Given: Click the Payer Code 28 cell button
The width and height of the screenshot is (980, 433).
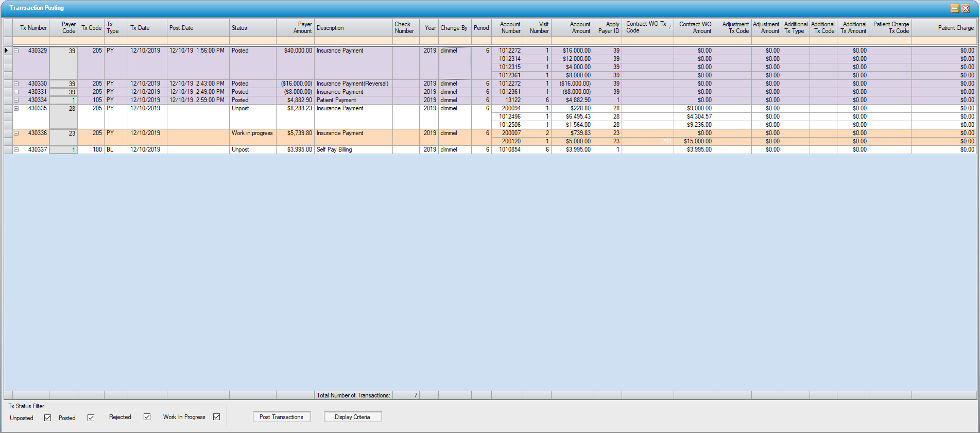Looking at the screenshot, I should click(x=64, y=116).
